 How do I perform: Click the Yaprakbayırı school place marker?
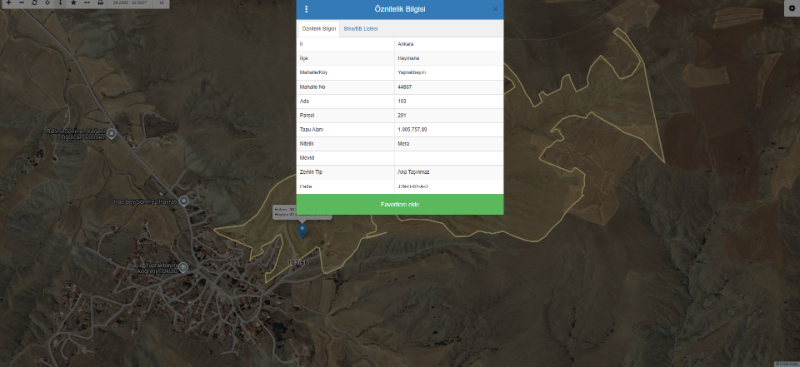coord(183,267)
